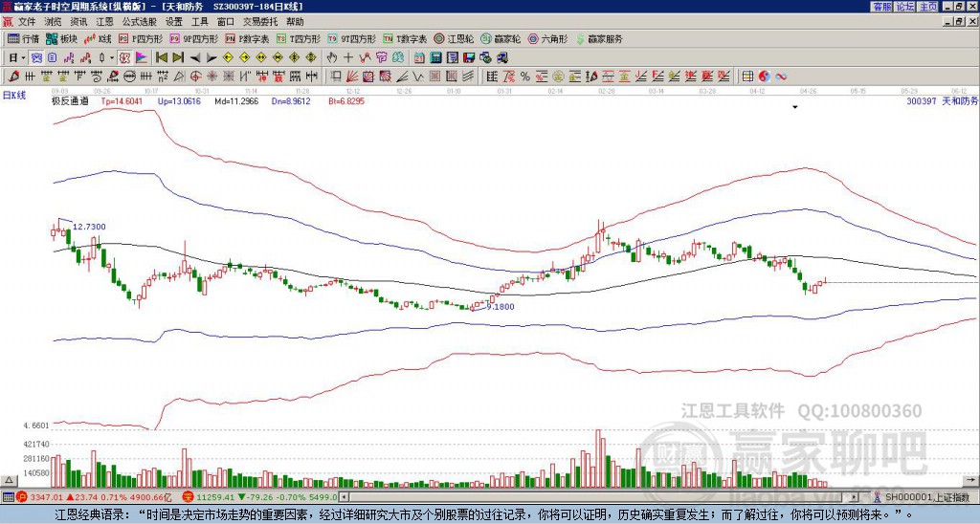Open the 板块 sector view
Image resolution: width=980 pixels, height=524 pixels.
[x=61, y=38]
